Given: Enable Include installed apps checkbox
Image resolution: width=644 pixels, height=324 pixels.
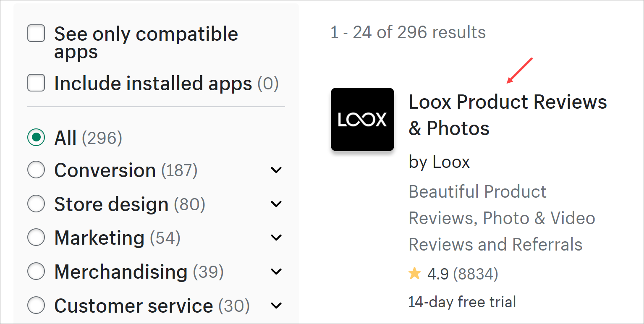Looking at the screenshot, I should (36, 83).
